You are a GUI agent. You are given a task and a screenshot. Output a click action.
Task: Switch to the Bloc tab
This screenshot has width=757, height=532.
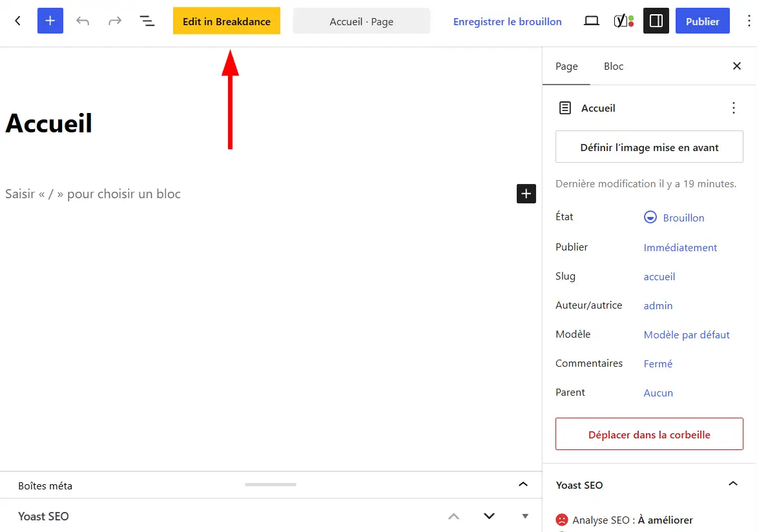614,66
